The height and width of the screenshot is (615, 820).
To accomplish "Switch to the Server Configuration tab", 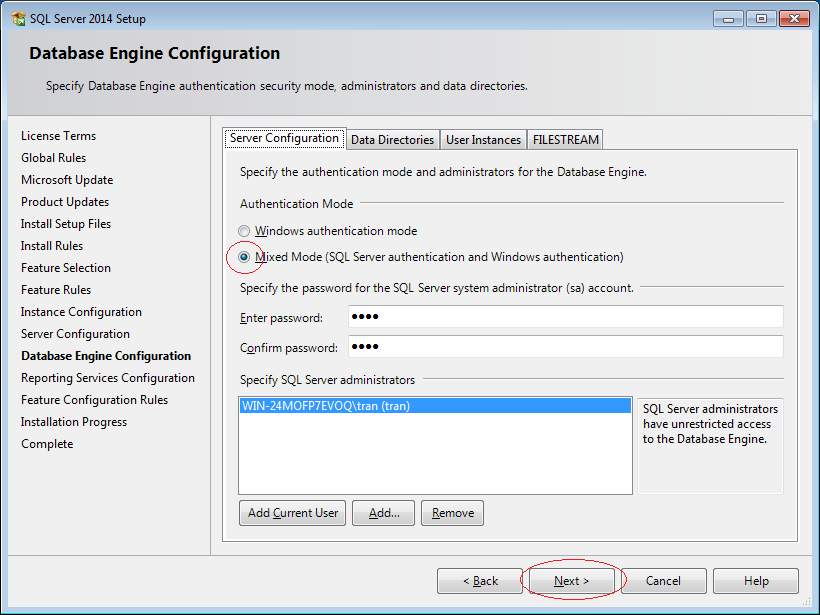I will click(284, 139).
